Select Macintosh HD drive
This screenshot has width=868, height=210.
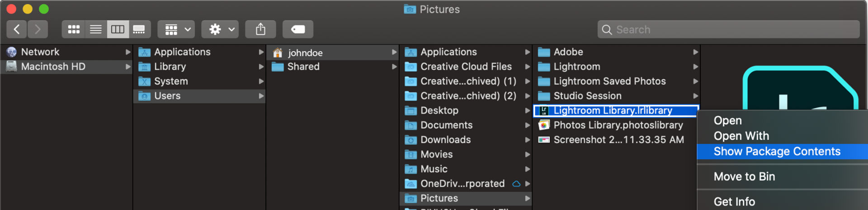coord(66,67)
